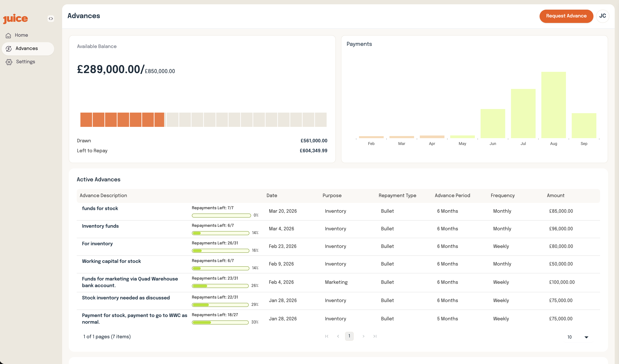Select Settings from the navigation menu

coord(26,62)
